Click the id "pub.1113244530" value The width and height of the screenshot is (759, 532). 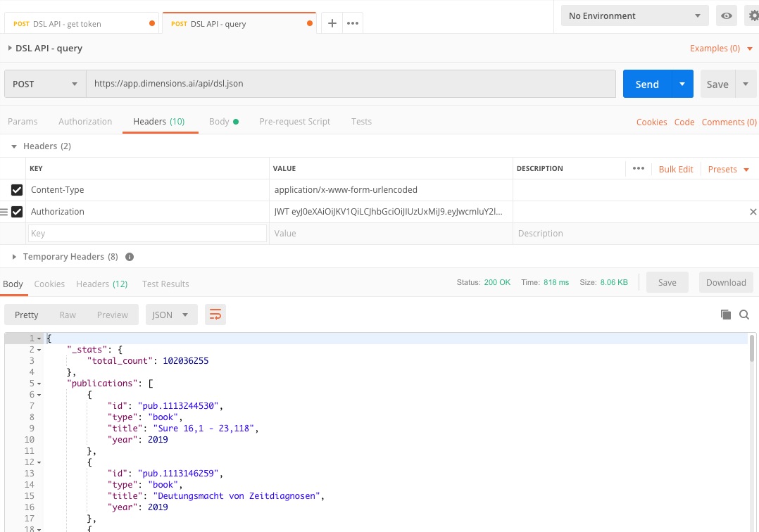click(178, 406)
